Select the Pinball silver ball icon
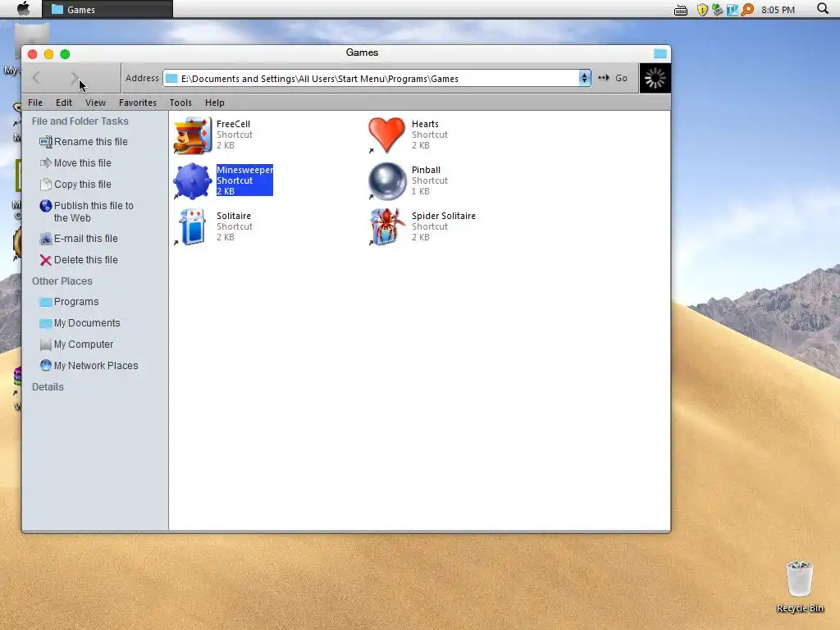The height and width of the screenshot is (630, 840). (387, 181)
